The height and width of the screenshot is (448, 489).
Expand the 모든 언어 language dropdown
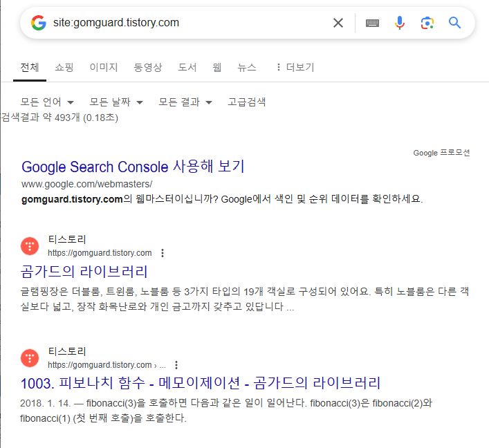47,102
